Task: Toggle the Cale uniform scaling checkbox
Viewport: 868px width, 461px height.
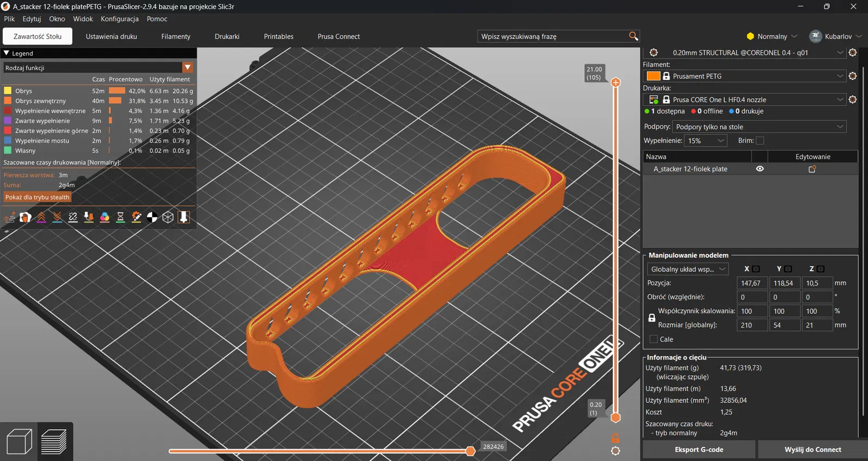Action: click(x=654, y=340)
